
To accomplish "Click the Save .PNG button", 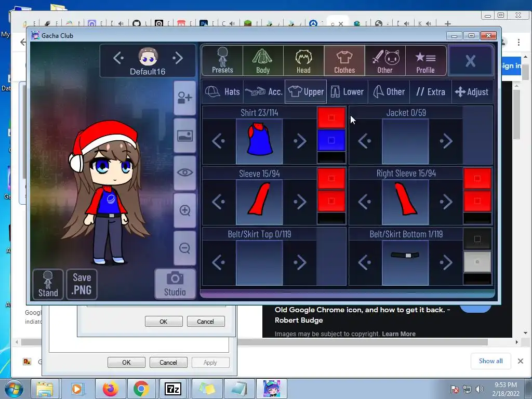I will point(82,284).
